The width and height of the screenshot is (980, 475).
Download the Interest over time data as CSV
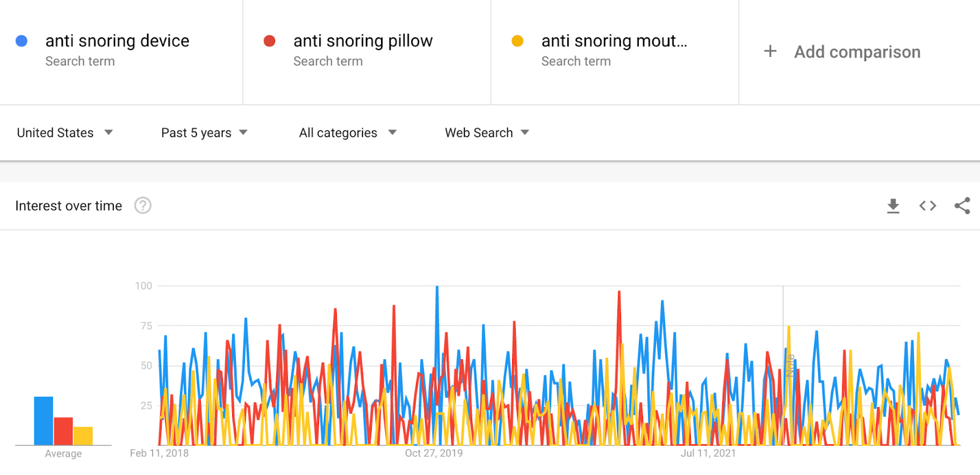click(x=894, y=206)
